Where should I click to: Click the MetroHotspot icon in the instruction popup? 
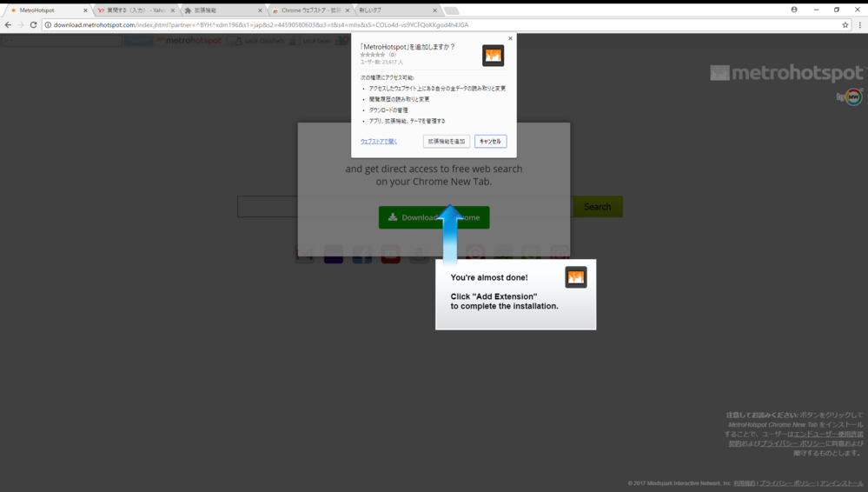(x=575, y=277)
